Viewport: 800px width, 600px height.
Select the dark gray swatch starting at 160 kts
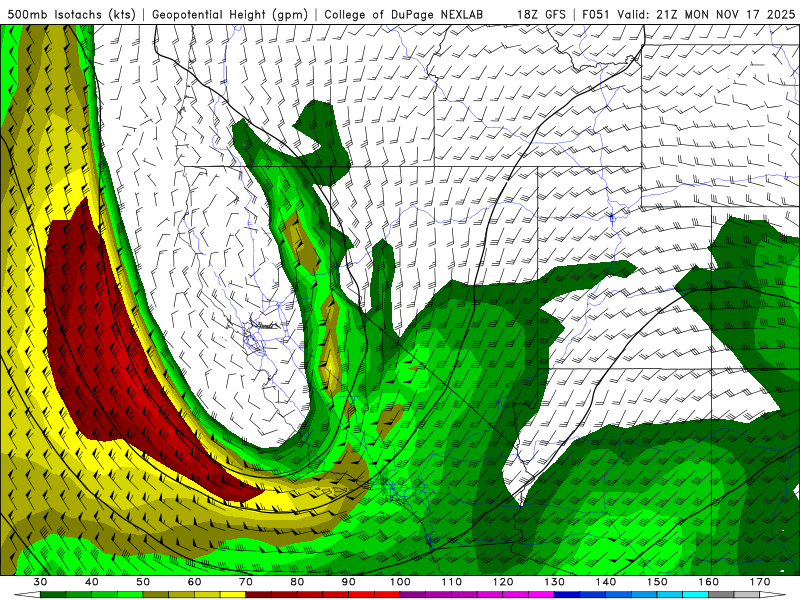click(721, 594)
